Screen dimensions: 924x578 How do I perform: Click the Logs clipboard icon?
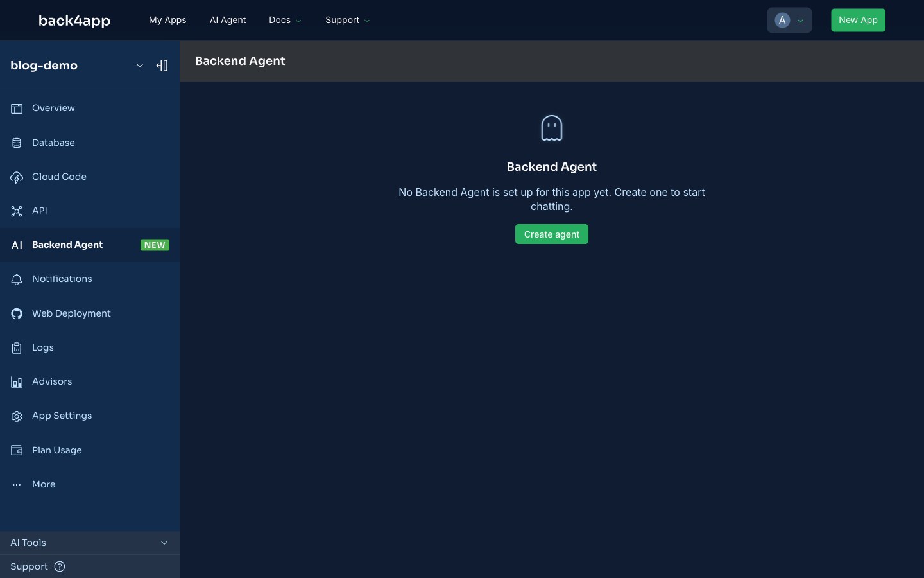(x=17, y=347)
